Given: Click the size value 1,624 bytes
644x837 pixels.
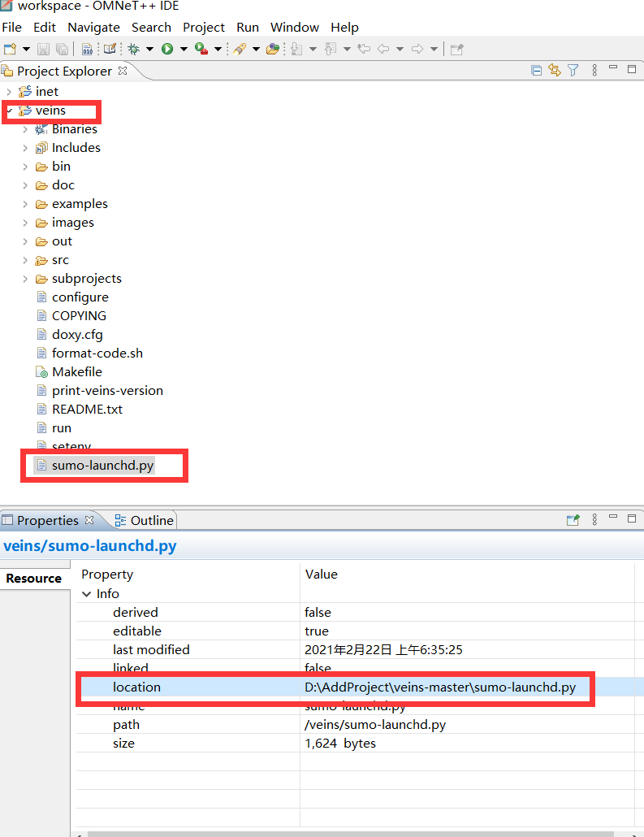Looking at the screenshot, I should (340, 743).
